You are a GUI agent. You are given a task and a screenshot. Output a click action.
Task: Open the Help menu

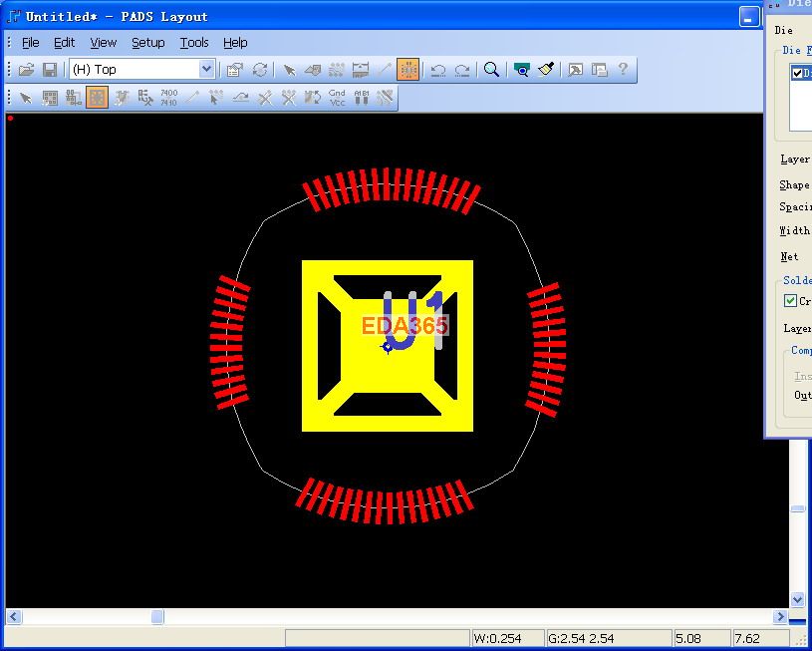tap(235, 43)
